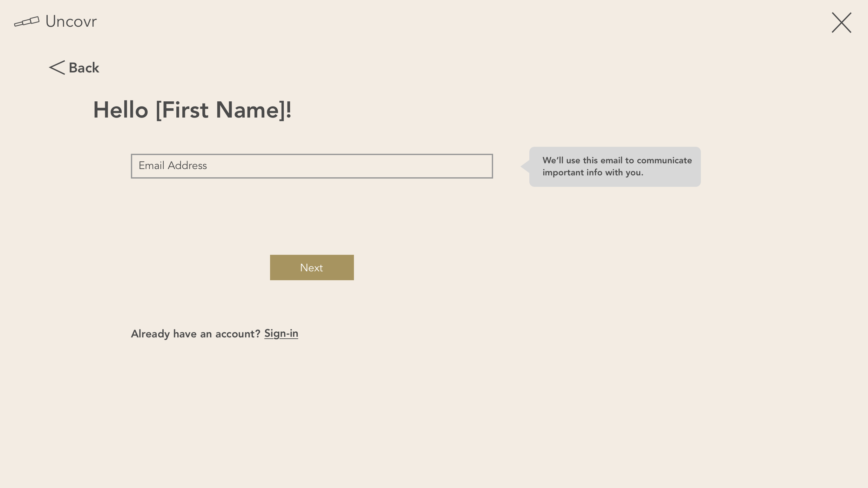This screenshot has width=868, height=488.
Task: Click the Email Address placeholder text
Action: [173, 166]
